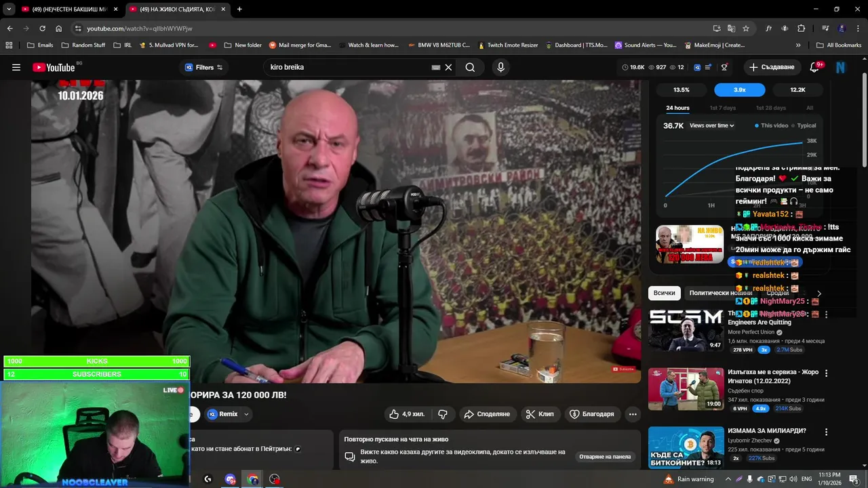This screenshot has height=488, width=868.
Task: Click the 12.2K stat pill
Action: (x=798, y=89)
